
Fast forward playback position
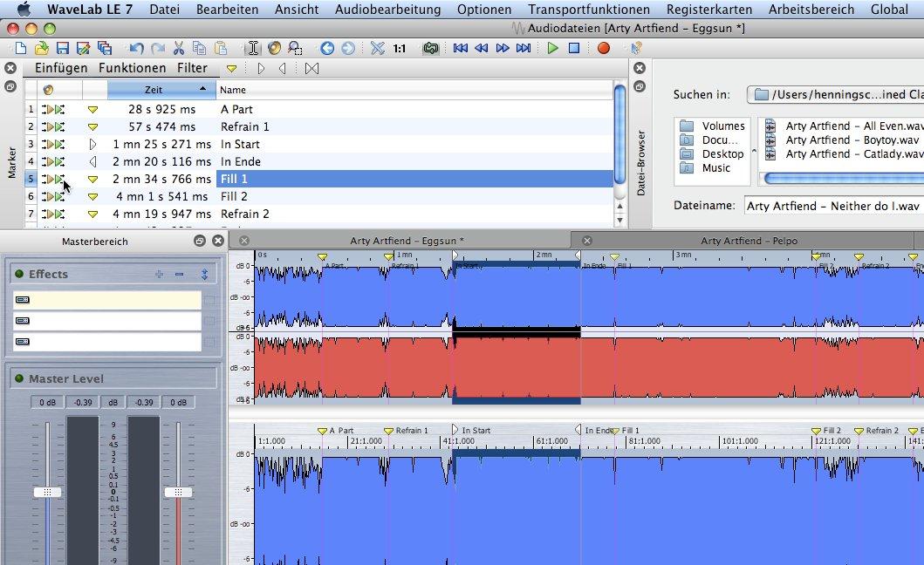point(503,48)
